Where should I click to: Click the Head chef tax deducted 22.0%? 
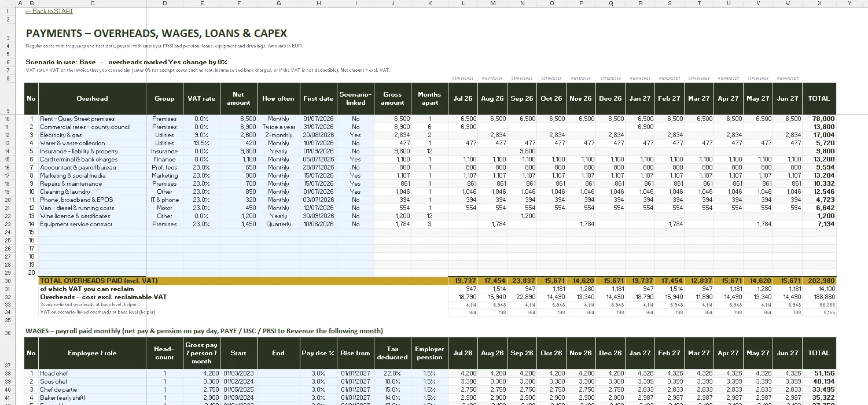[392, 373]
